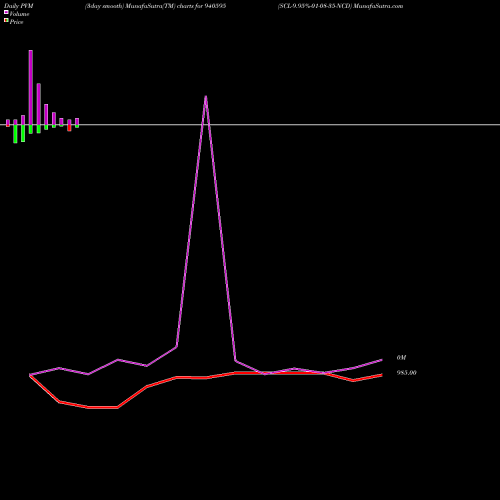Click the tallest magenta volume bar
500x500 pixels.
click(x=31, y=87)
